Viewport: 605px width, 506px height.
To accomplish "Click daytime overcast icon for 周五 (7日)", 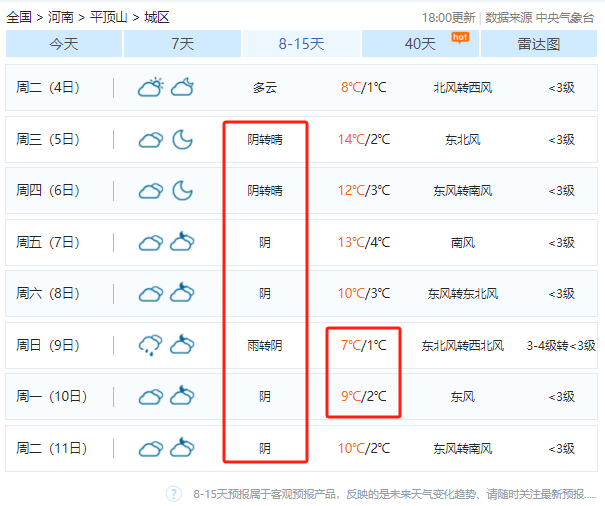I will click(151, 243).
